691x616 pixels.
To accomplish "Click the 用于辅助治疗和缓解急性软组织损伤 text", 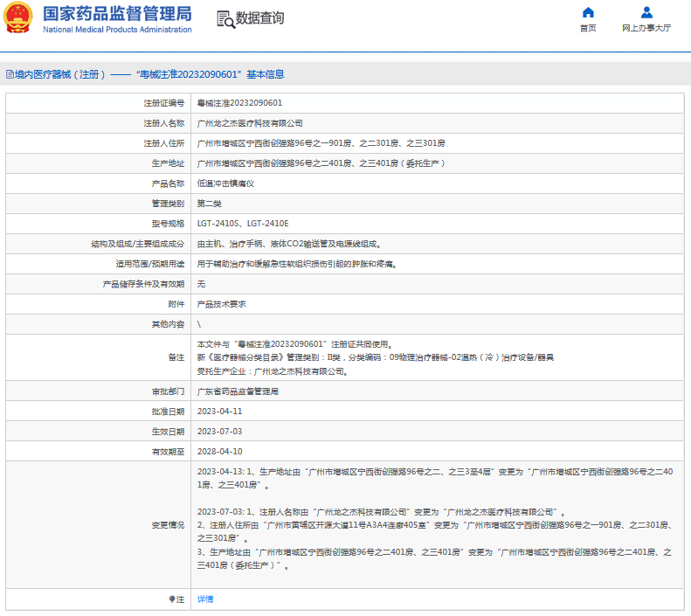I will coord(297,264).
